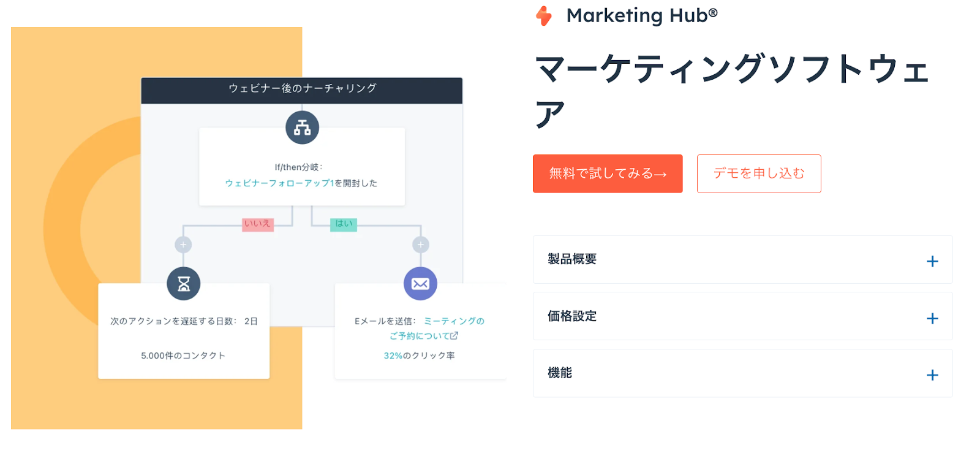Expand 製品概要 with its plus icon

(x=932, y=261)
